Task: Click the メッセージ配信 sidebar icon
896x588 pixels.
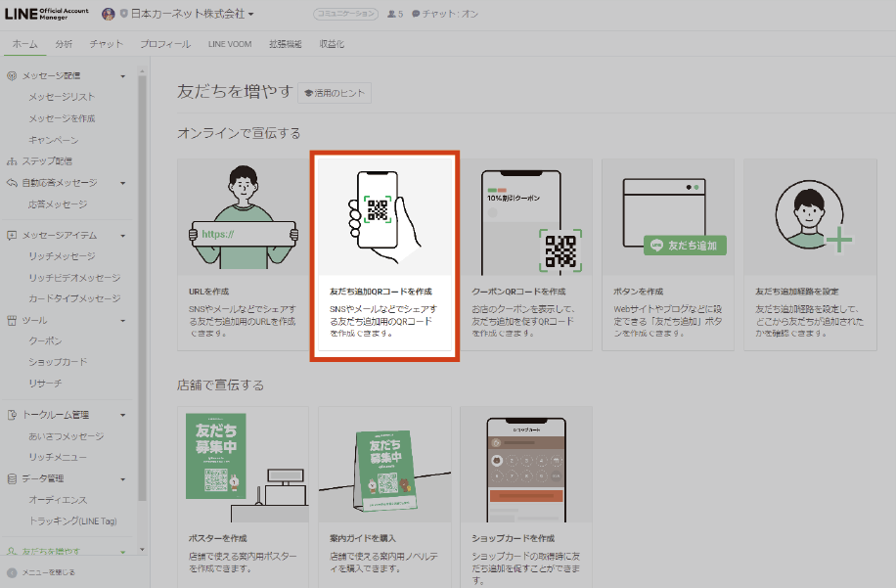Action: click(12, 76)
